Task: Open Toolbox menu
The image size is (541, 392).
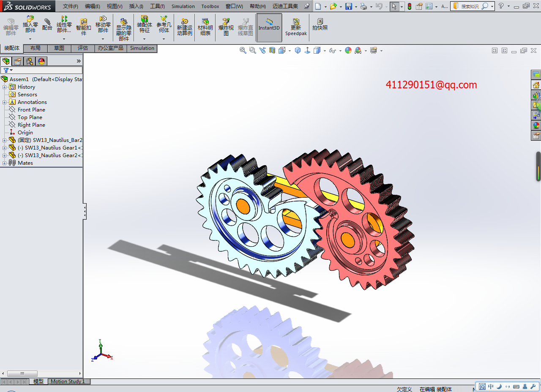Action: [210, 6]
